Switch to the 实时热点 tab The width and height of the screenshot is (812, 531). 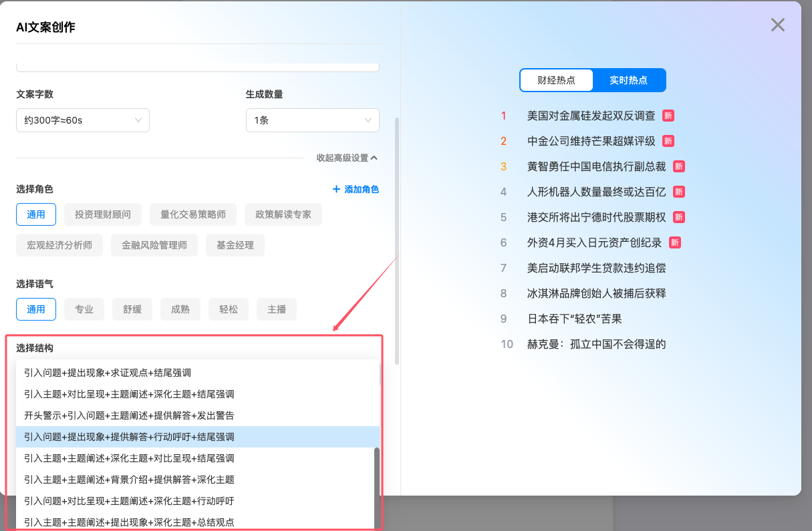628,80
